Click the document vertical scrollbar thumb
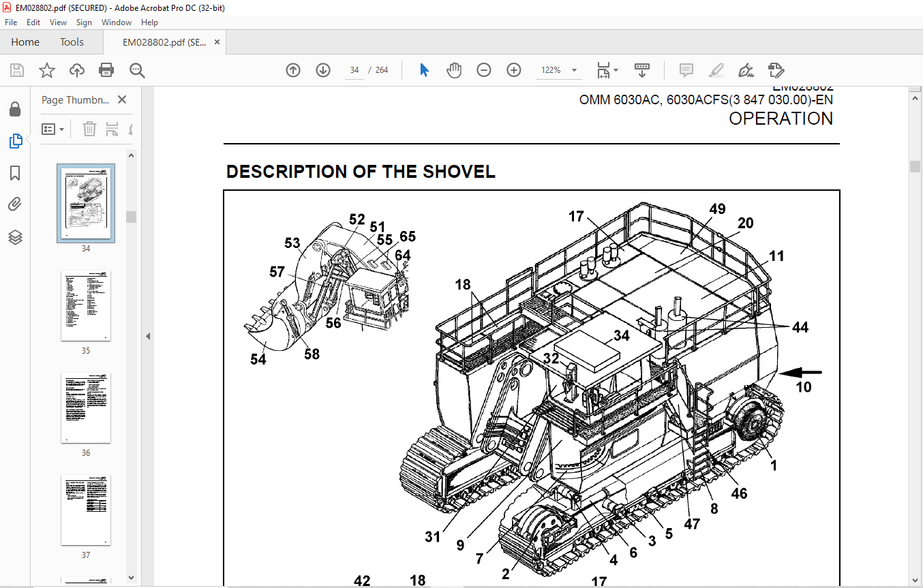 915,166
